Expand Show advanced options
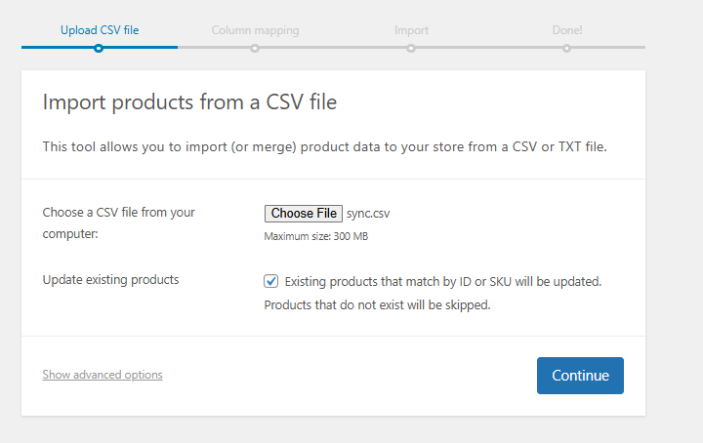703x443 pixels. tap(102, 375)
